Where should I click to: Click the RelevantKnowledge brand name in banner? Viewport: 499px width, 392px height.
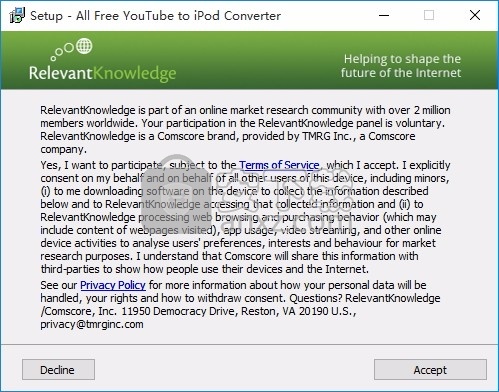[x=102, y=74]
